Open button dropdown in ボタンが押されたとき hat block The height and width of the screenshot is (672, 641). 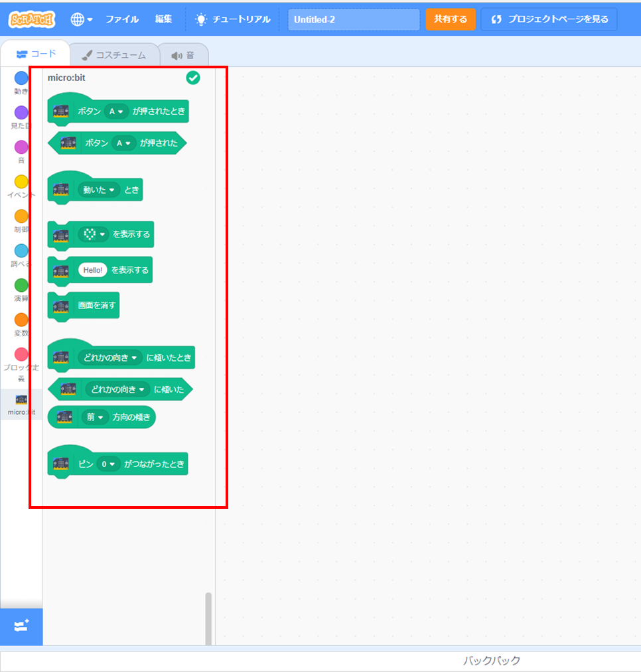[116, 111]
